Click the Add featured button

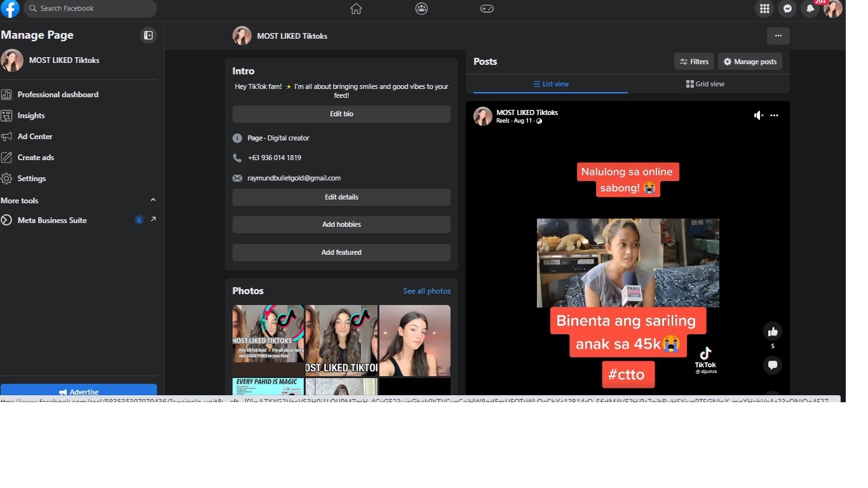coord(341,252)
